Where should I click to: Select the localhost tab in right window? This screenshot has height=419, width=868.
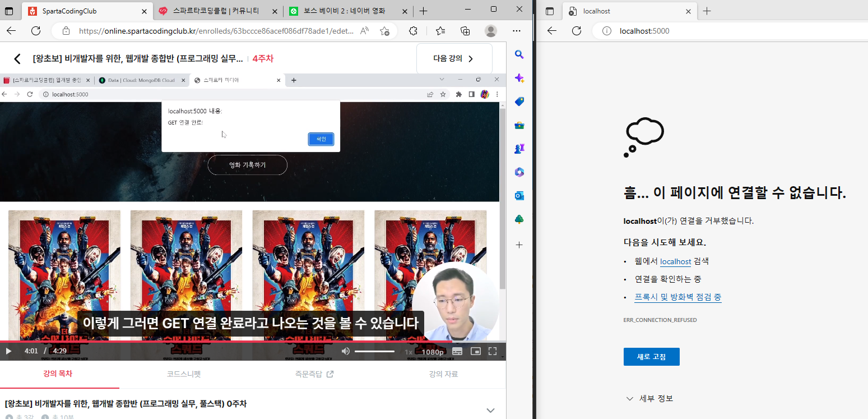click(629, 11)
